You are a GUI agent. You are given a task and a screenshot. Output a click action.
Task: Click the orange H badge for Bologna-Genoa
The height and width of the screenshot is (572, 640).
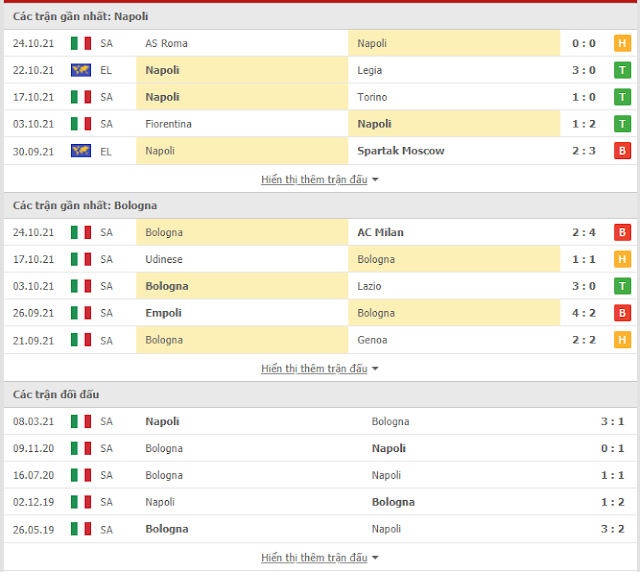coord(622,340)
